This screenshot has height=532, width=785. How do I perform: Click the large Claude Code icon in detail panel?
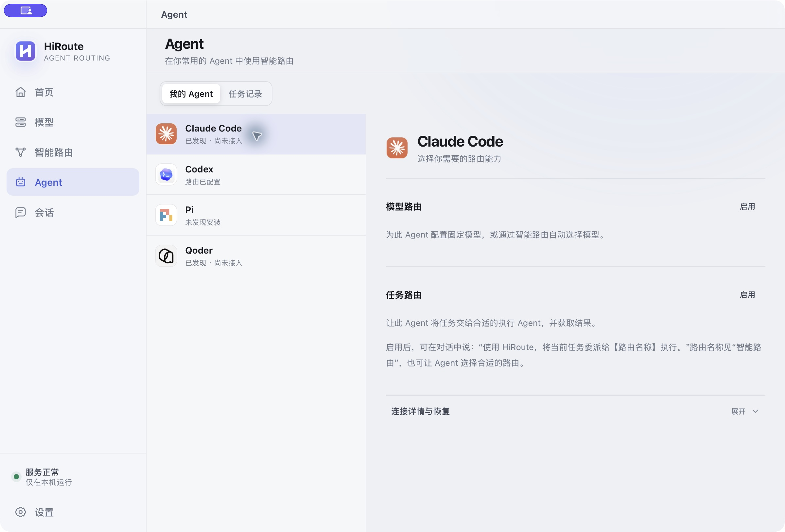click(x=397, y=148)
